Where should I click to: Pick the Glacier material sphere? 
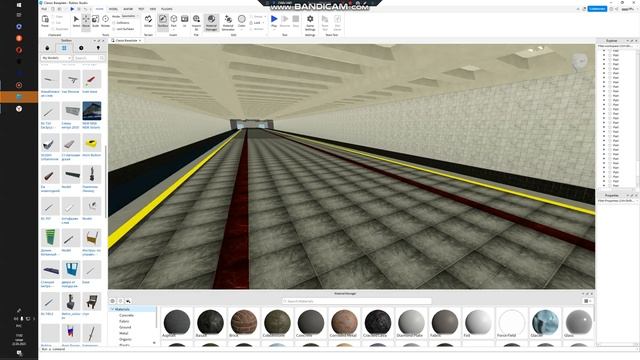(x=545, y=322)
